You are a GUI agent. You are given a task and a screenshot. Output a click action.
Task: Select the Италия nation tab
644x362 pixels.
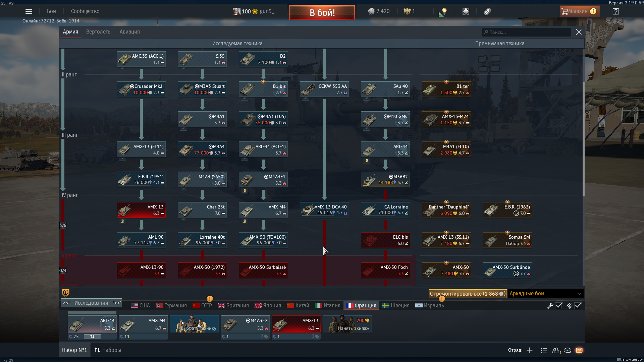[328, 306]
